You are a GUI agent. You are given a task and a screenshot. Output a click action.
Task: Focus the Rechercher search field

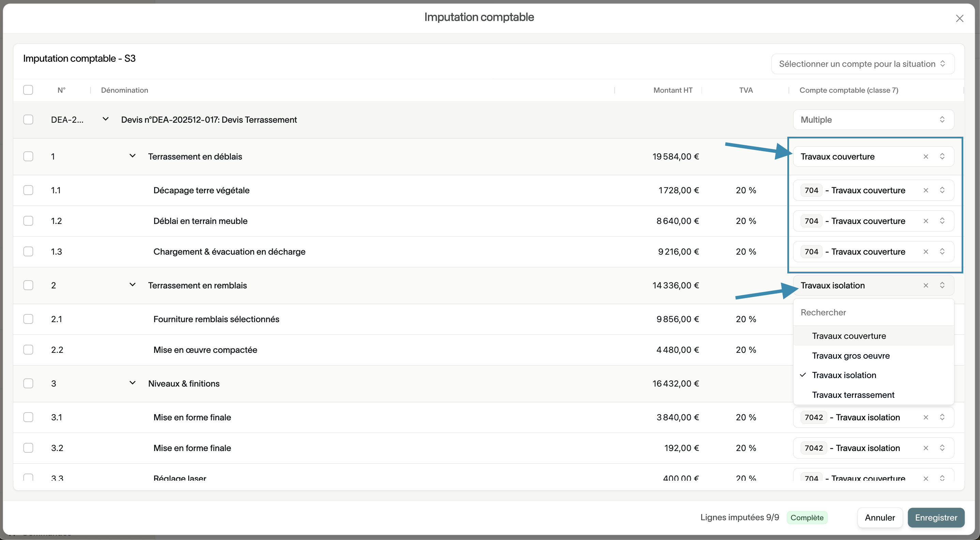(873, 312)
